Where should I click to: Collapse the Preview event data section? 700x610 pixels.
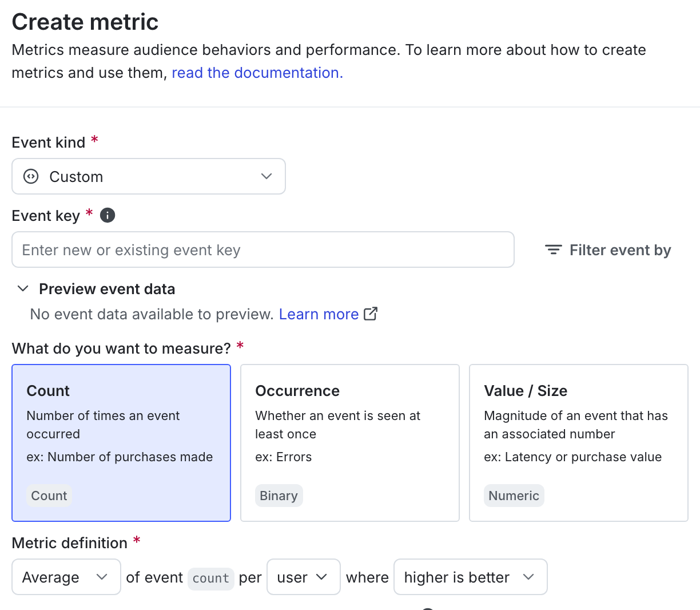23,288
